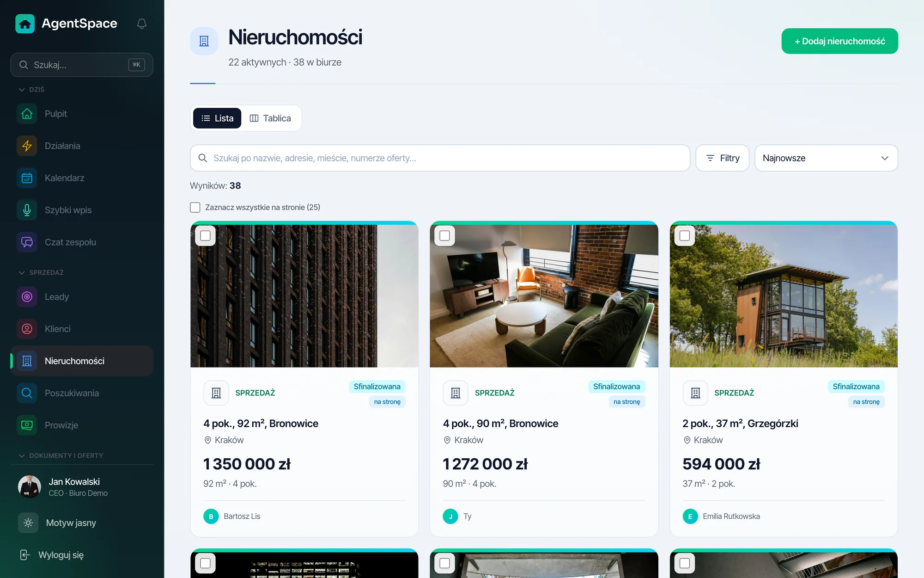The width and height of the screenshot is (924, 578).
Task: Collapse the SPRZEDAŻ sidebar section
Action: (41, 272)
